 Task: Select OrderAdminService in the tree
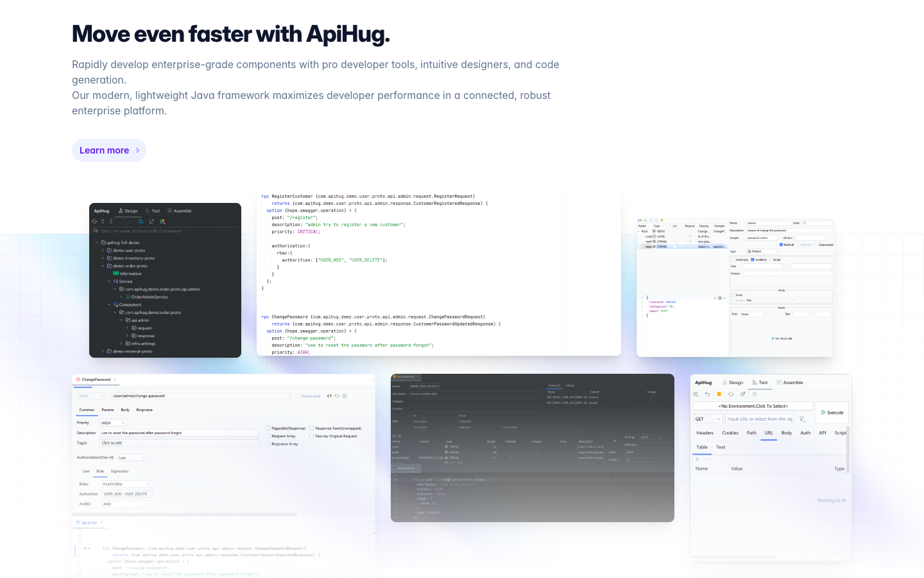[x=147, y=297]
